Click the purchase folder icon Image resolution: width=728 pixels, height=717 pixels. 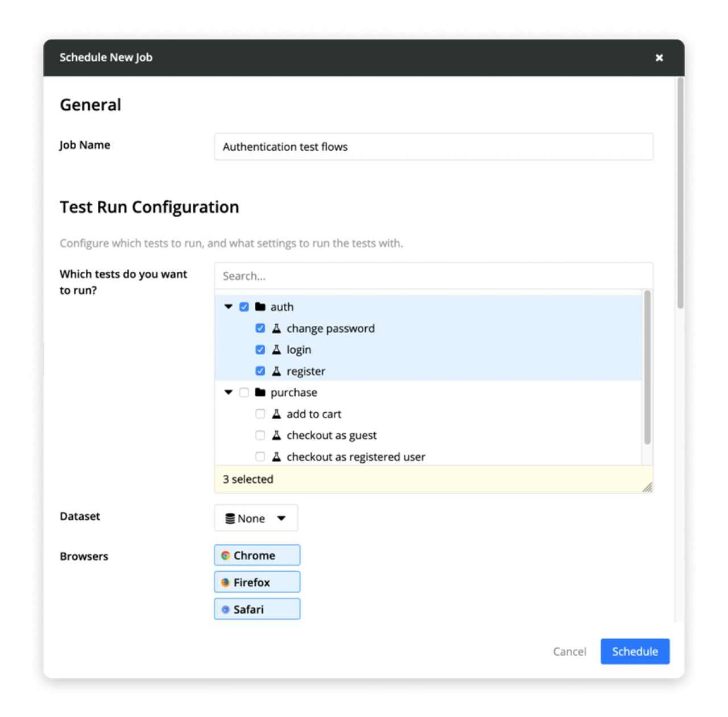pos(260,392)
